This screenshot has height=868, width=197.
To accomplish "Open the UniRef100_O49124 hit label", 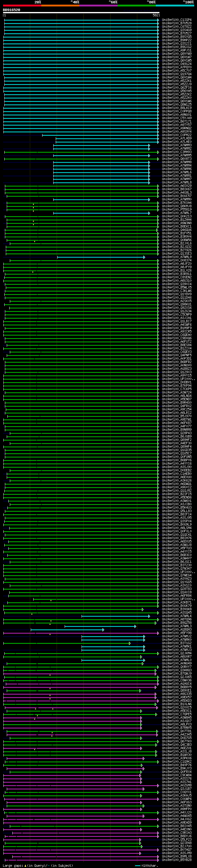I will coord(176,64).
